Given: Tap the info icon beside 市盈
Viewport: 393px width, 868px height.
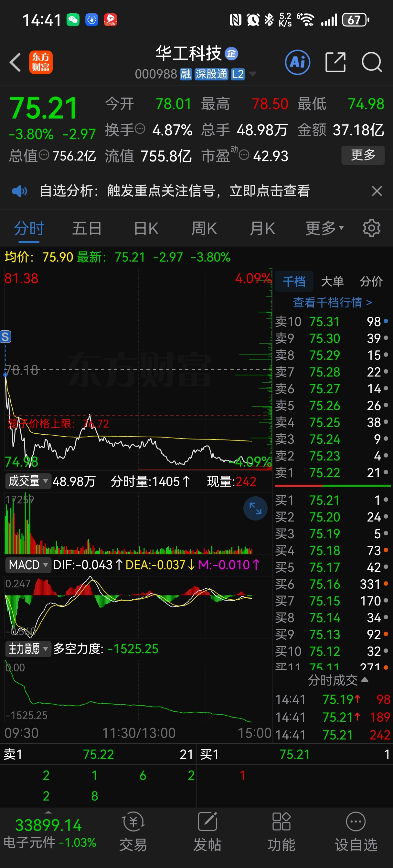Looking at the screenshot, I should click(244, 155).
